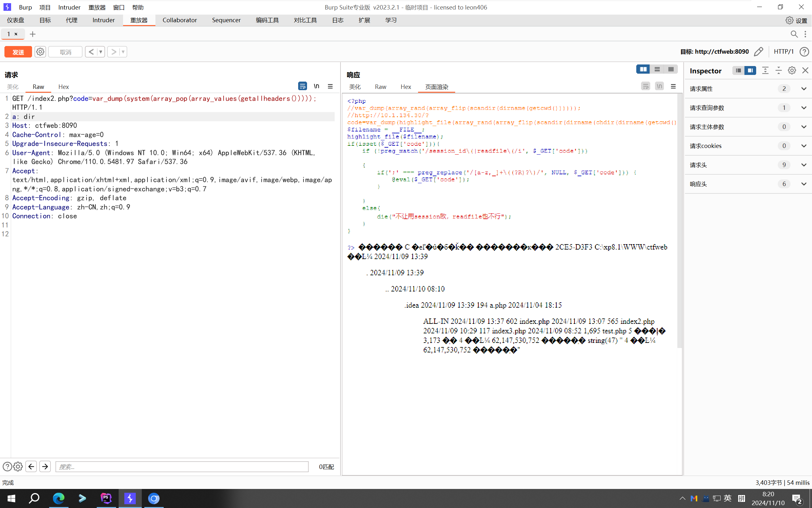Add a new Repeater tab with plus
The height and width of the screenshot is (508, 812).
[33, 34]
